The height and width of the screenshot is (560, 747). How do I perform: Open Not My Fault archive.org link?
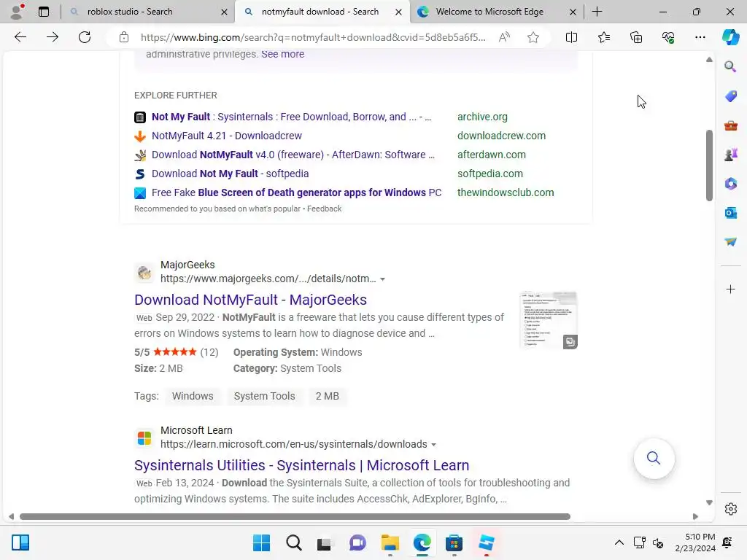[x=292, y=117]
